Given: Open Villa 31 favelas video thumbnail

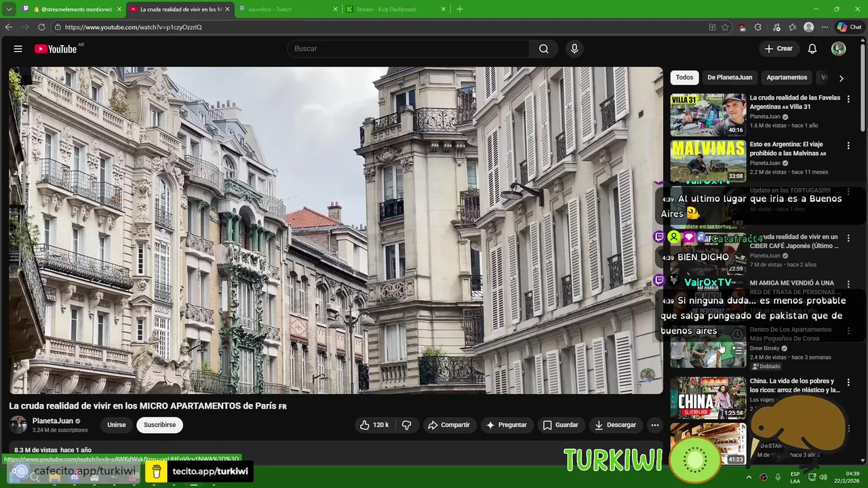Looking at the screenshot, I should (x=708, y=115).
